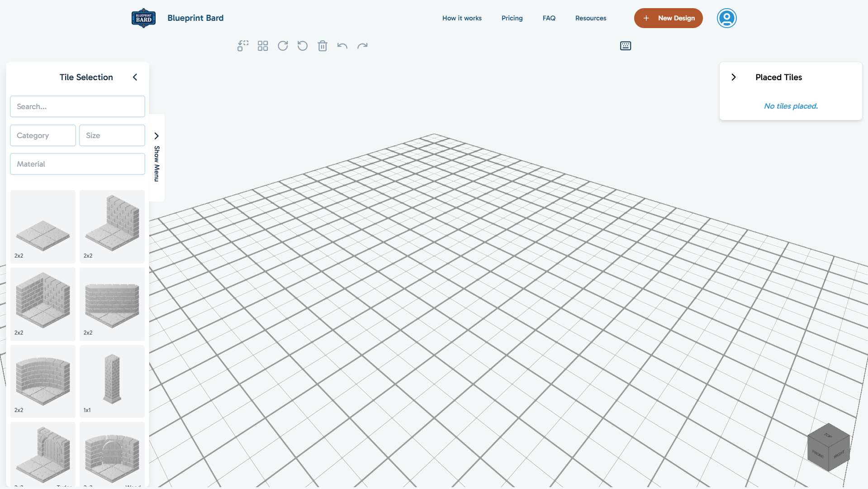
Task: Collapse the Tile Selection panel
Action: point(135,77)
